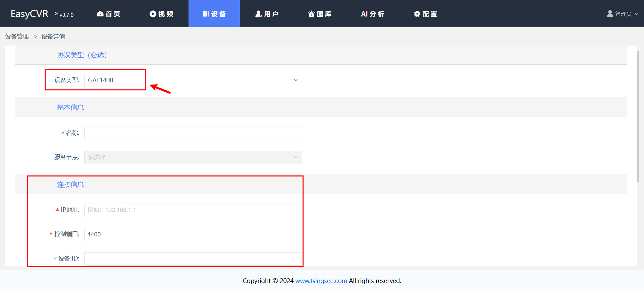
Task: Select the 设备 ID input field
Action: [193, 259]
